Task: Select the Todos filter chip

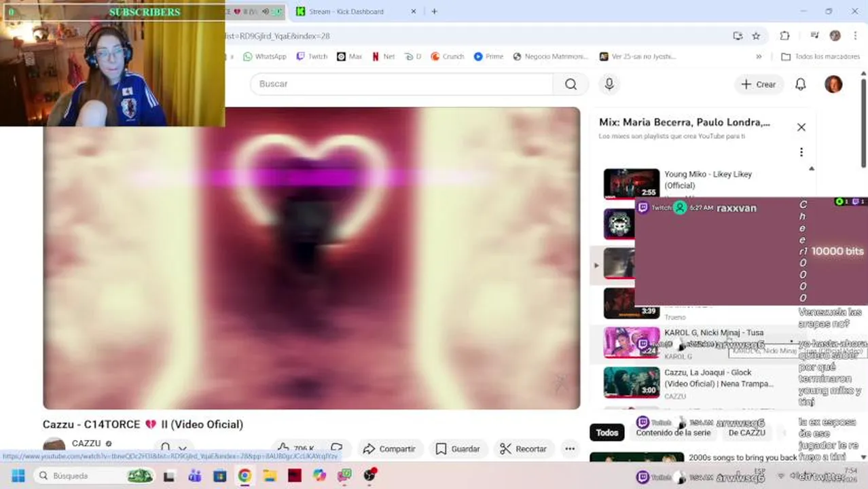Action: coord(607,433)
